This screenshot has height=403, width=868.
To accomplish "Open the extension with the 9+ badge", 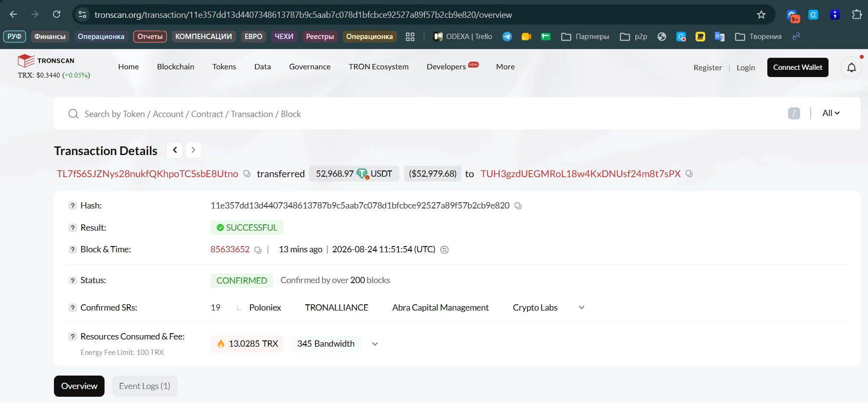I will (792, 15).
